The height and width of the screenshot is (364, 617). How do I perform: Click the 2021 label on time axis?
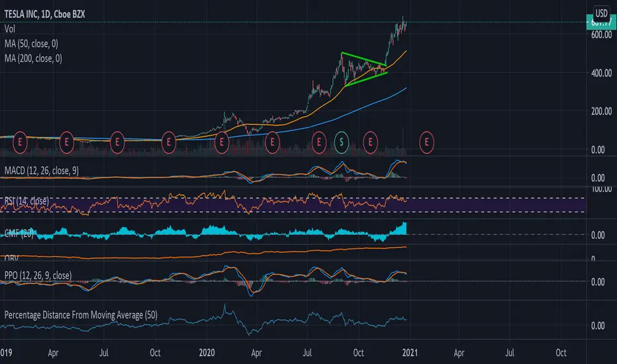pyautogui.click(x=410, y=353)
